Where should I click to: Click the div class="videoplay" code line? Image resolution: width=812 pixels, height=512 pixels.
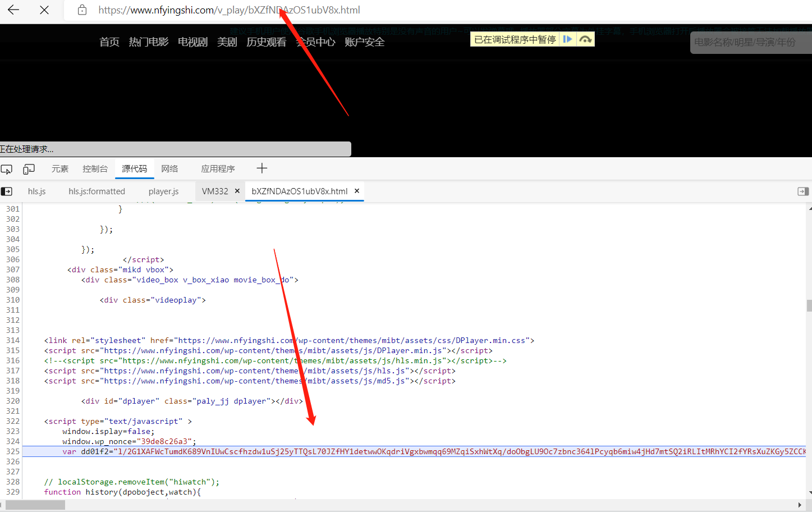click(x=153, y=300)
